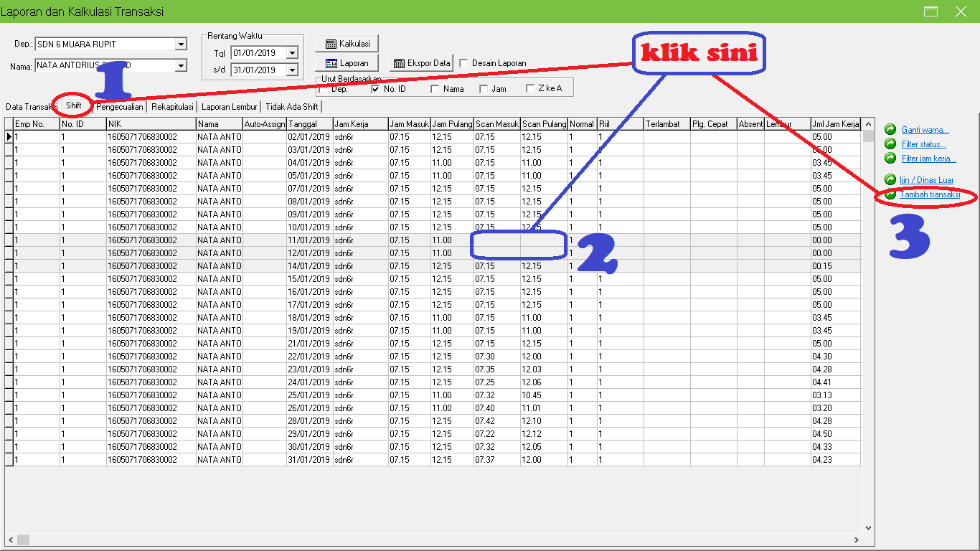Click the horizontal scrollbar right arrow
Screen dimensions: 980x551
click(x=856, y=540)
